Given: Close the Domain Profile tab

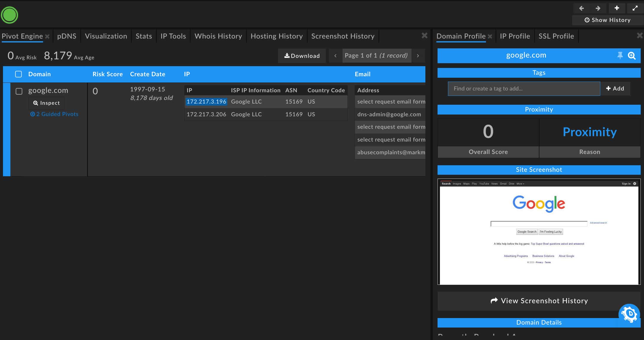Looking at the screenshot, I should (x=490, y=36).
